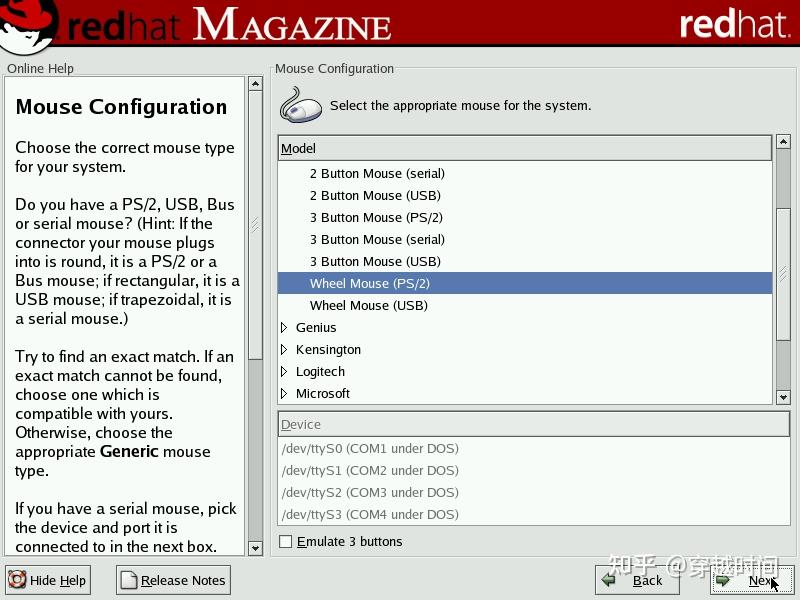Screen dimensions: 800x600
Task: Expand the Logitech mouse group
Action: pyautogui.click(x=284, y=371)
